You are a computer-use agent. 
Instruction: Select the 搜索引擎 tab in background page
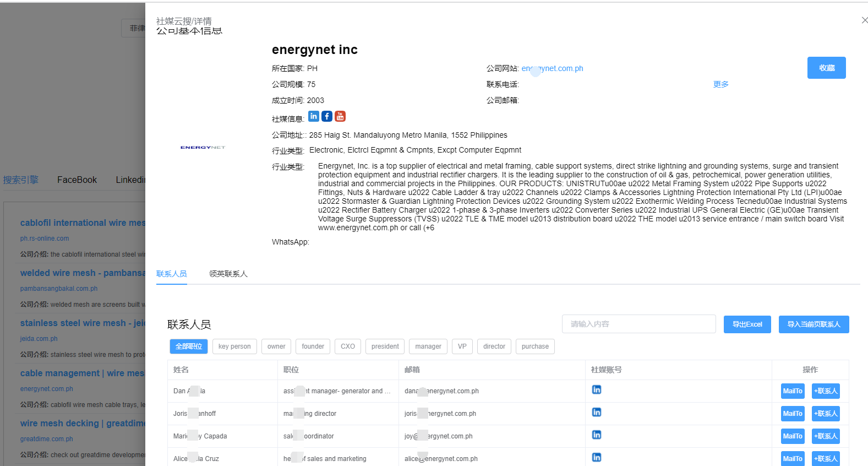21,180
